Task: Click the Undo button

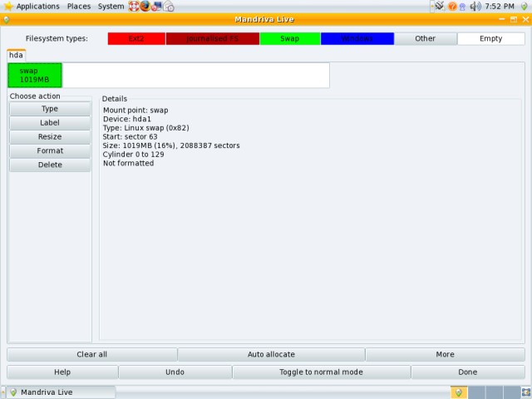Action: (x=175, y=372)
